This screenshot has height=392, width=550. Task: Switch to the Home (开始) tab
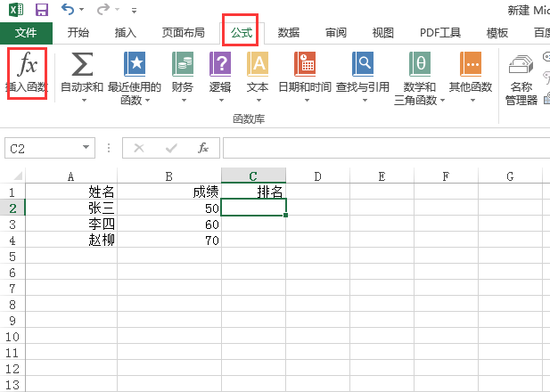point(78,33)
